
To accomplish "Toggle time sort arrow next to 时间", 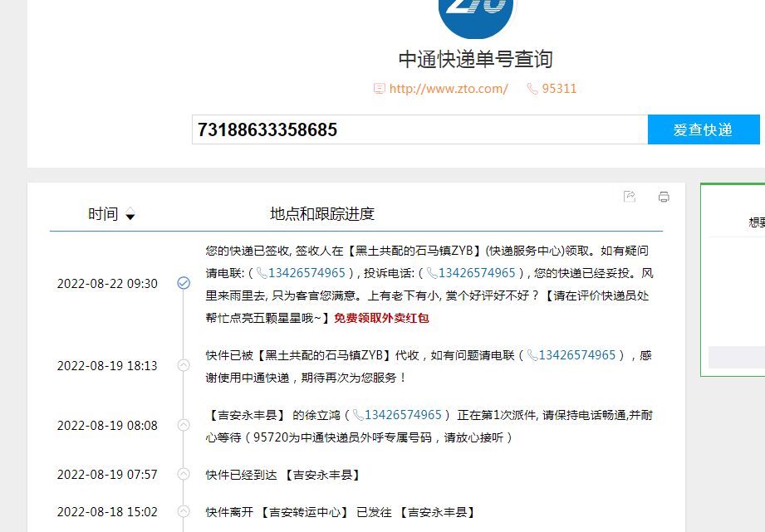I will click(x=130, y=214).
